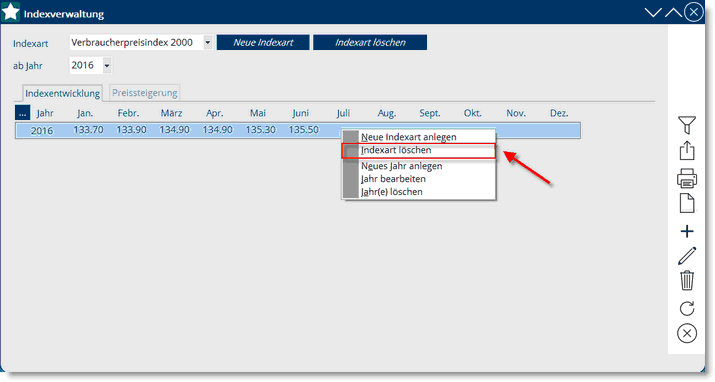
Task: Click the Okt. column header
Action: [x=473, y=113]
